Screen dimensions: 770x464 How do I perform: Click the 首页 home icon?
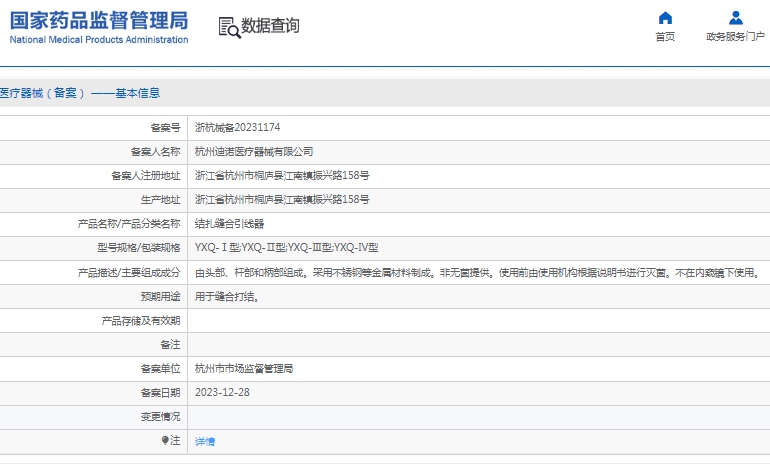pos(665,18)
